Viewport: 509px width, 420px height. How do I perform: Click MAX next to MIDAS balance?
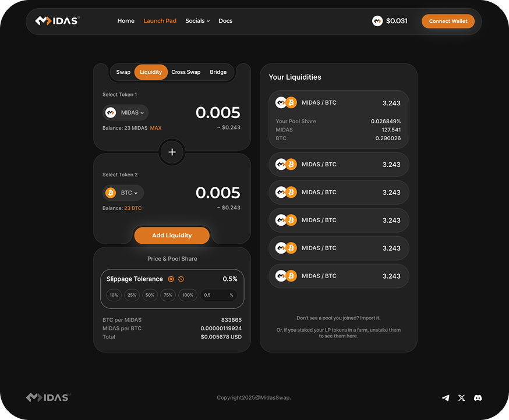click(155, 128)
